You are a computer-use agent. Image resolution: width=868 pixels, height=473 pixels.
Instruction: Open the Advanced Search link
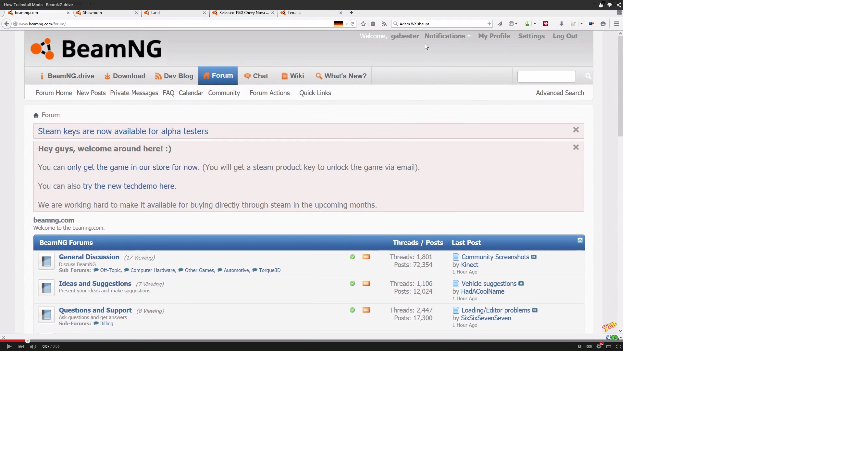[x=560, y=93]
